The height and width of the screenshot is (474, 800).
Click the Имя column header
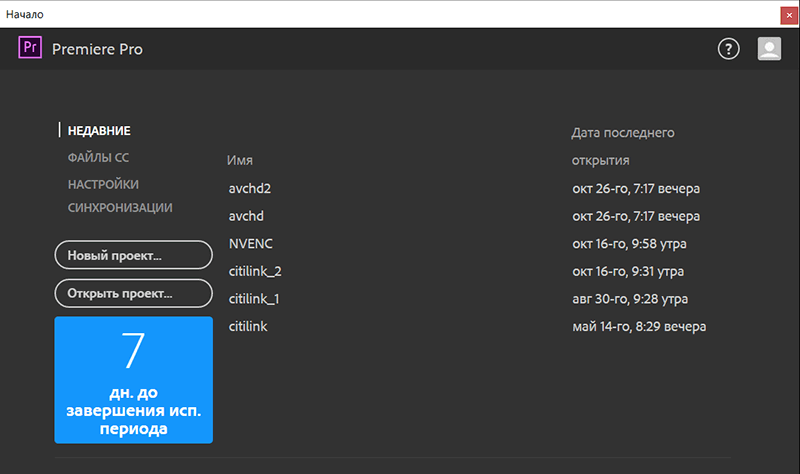tap(240, 160)
